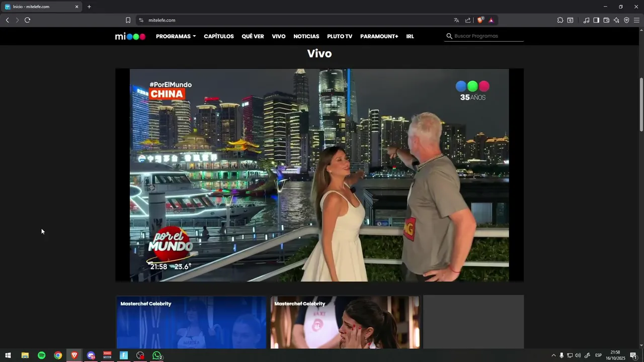644x362 pixels.
Task: Open OBS Studio from the taskbar
Action: coord(140,355)
